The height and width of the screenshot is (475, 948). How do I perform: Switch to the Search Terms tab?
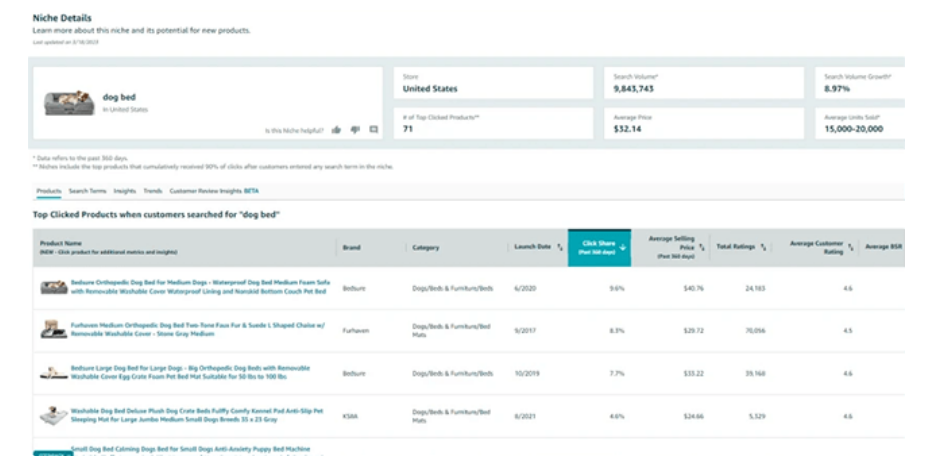87,191
